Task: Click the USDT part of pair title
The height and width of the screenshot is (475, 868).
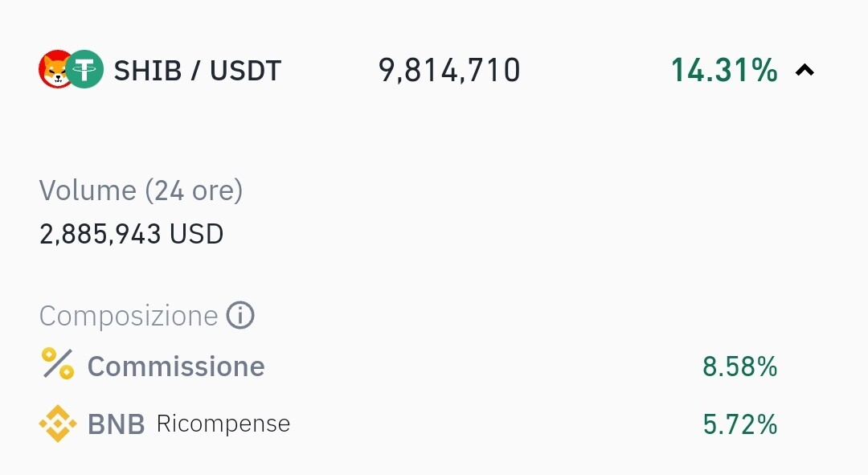Action: tap(246, 71)
